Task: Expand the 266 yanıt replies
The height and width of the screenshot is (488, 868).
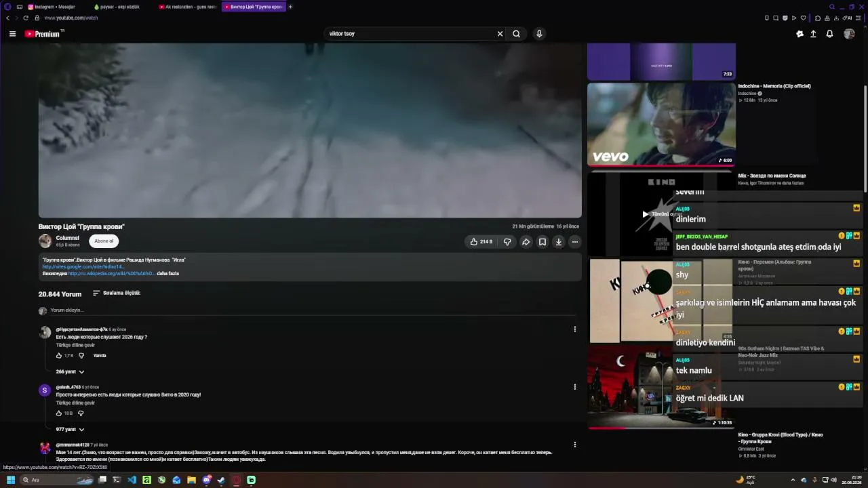Action: [70, 372]
